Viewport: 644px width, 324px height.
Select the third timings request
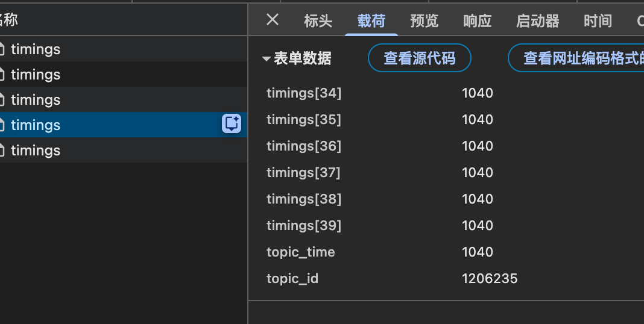pyautogui.click(x=123, y=99)
